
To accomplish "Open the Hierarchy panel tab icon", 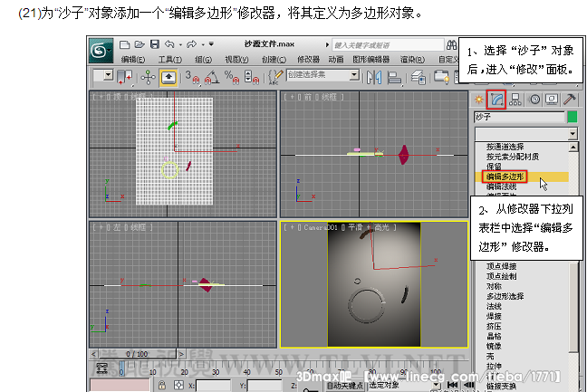I will coord(515,100).
